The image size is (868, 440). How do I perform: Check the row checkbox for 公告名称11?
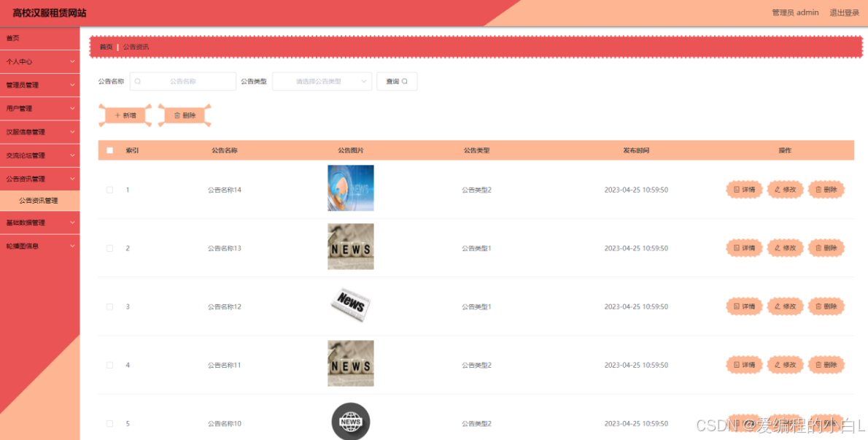109,366
